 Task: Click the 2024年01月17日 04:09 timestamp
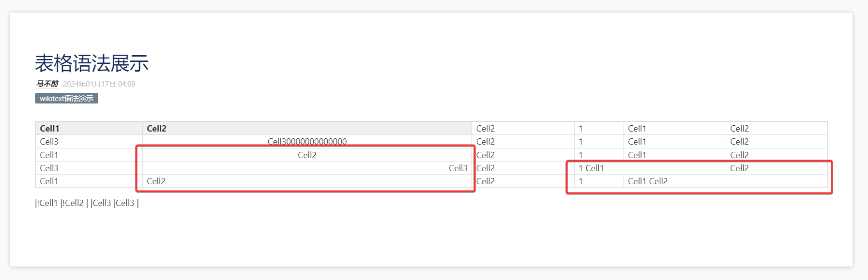coord(99,84)
